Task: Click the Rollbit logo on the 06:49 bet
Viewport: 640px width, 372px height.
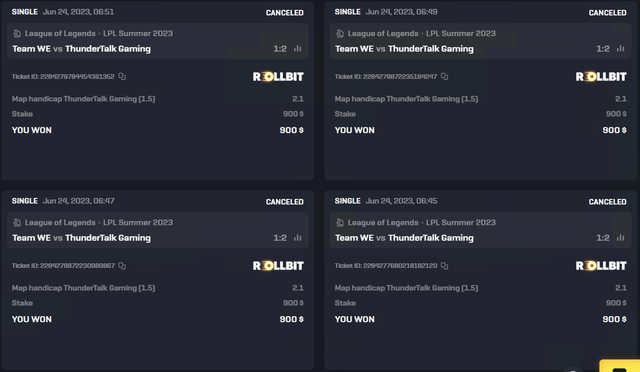Action: tap(601, 77)
